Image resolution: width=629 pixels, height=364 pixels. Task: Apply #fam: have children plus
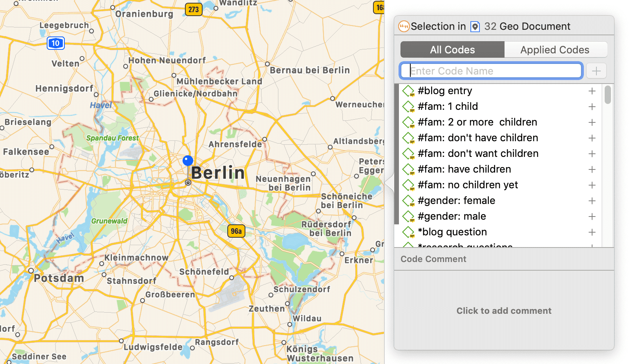[592, 169]
